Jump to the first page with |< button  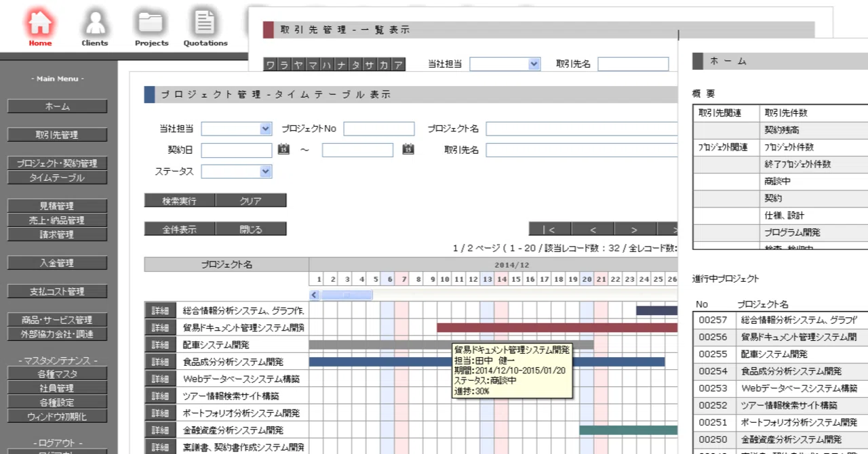(x=550, y=229)
